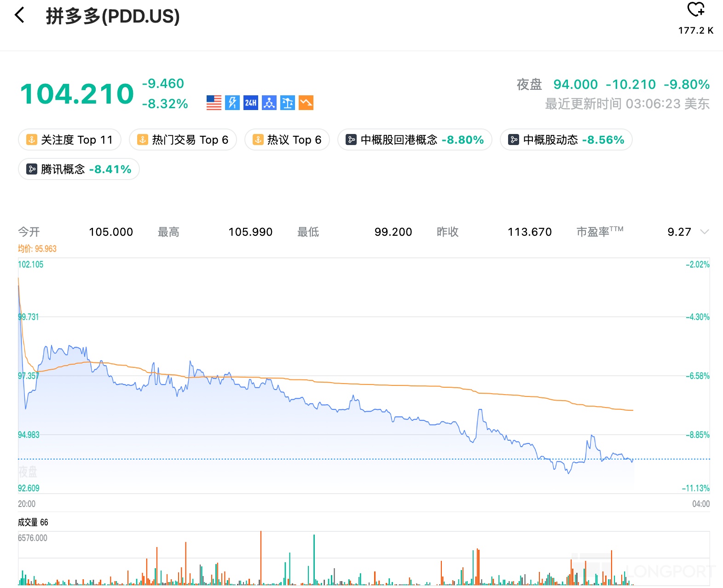Click the 市盈率 TTM label

tap(599, 232)
